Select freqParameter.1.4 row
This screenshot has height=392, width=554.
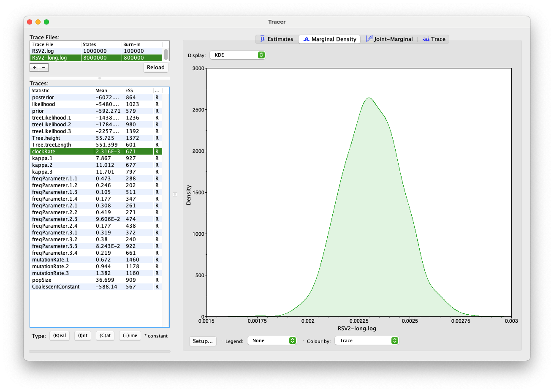click(96, 199)
